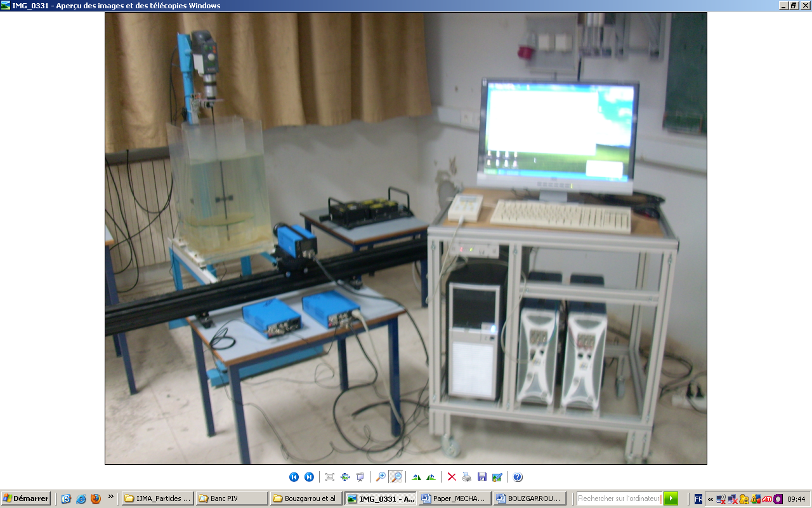Open the Démarrer start menu
Screen dimensions: 812x508
coord(26,498)
